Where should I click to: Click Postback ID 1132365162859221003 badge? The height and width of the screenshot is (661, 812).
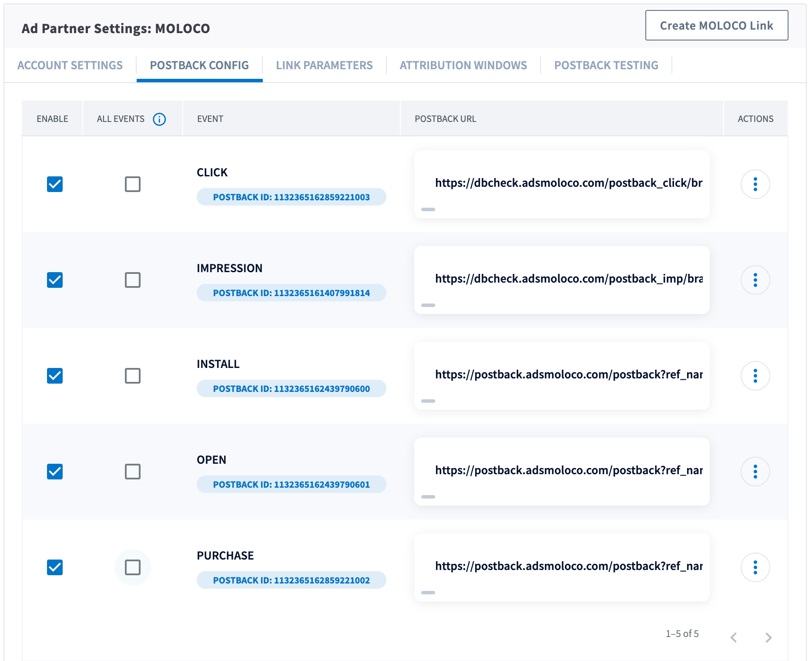tap(291, 197)
